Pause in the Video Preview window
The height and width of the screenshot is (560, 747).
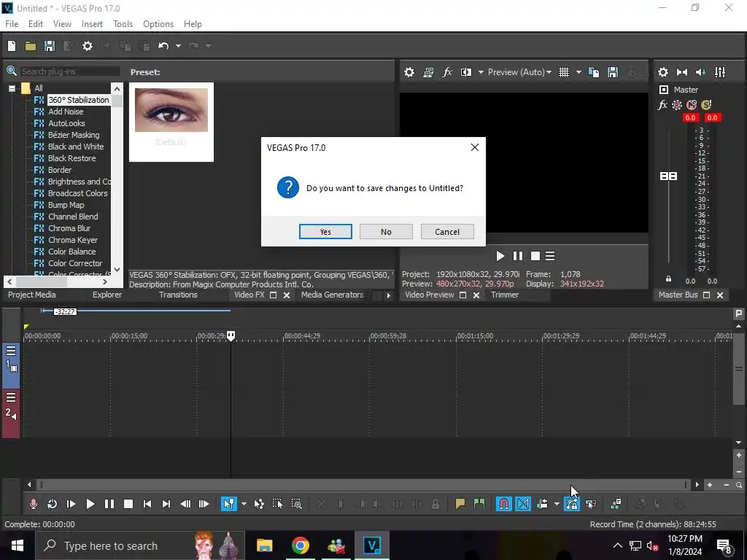coord(517,256)
